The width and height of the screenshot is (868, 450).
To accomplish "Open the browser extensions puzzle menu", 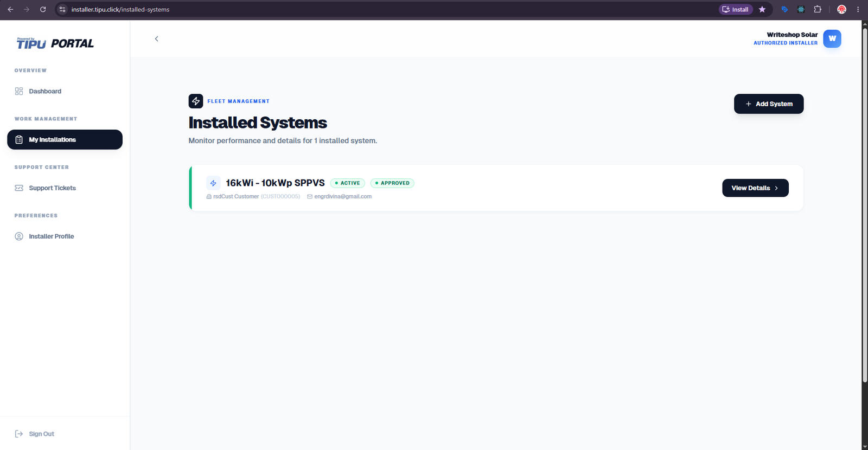I will click(818, 9).
